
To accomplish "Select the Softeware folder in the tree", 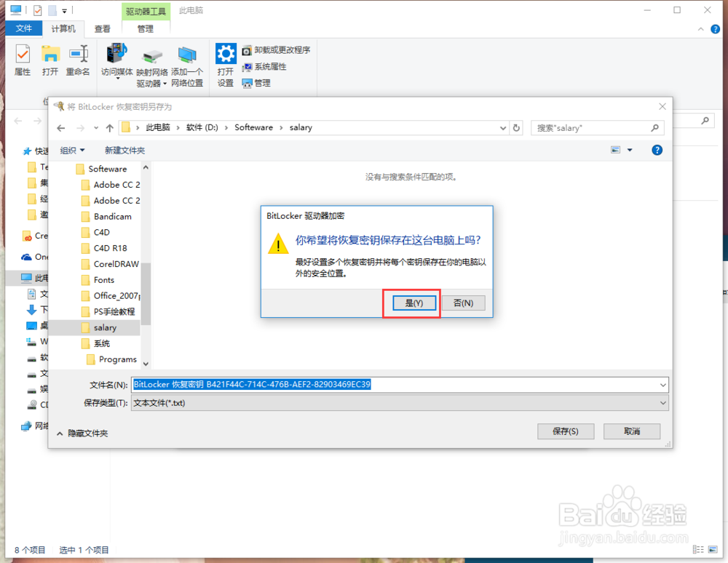I will pyautogui.click(x=101, y=169).
